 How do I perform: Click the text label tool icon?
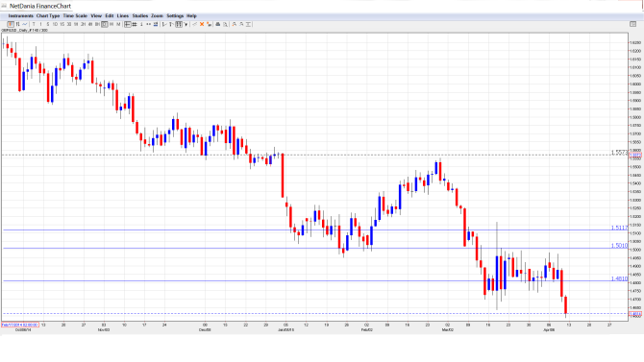click(x=248, y=25)
